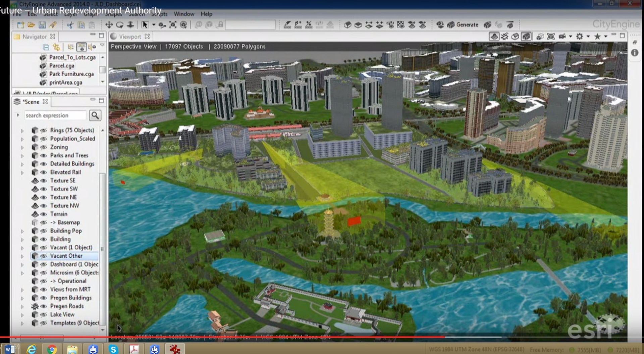Click the shape cube icon before Generate

[440, 25]
